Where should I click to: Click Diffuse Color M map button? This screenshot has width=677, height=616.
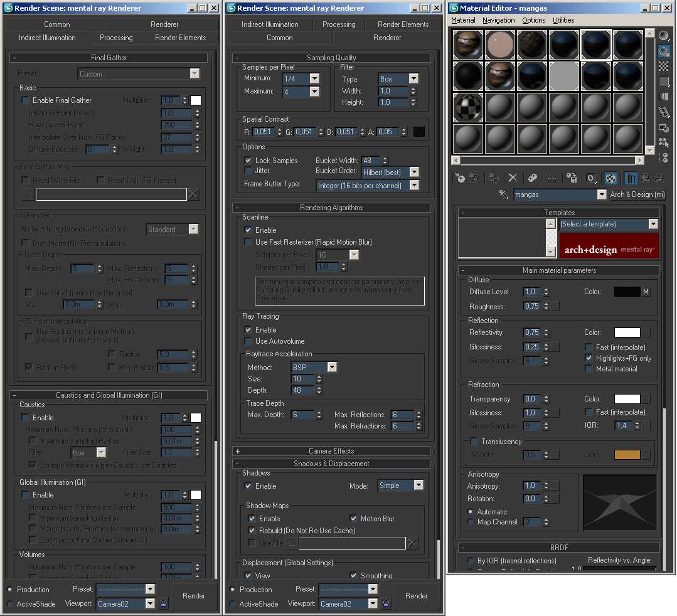(x=646, y=292)
